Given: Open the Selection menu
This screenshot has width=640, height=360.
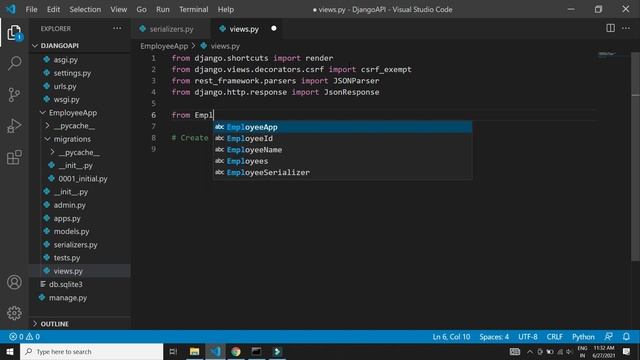Looking at the screenshot, I should pyautogui.click(x=85, y=9).
